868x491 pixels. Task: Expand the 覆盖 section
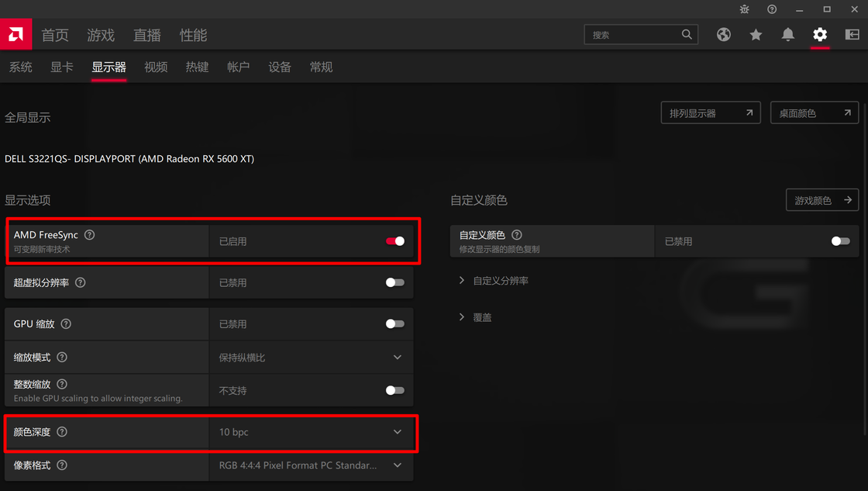pos(476,317)
